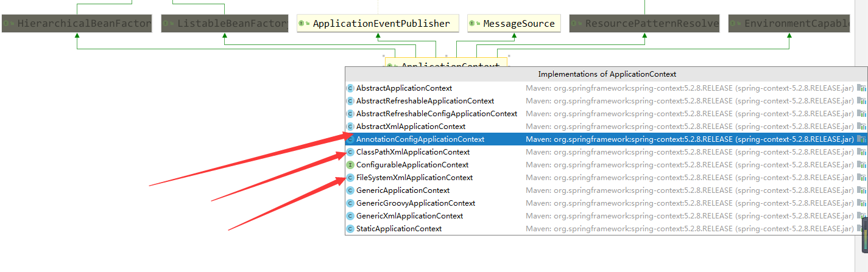This screenshot has height=272, width=868.
Task: Select the ApplicationEventPublisher diagram node
Action: [378, 24]
